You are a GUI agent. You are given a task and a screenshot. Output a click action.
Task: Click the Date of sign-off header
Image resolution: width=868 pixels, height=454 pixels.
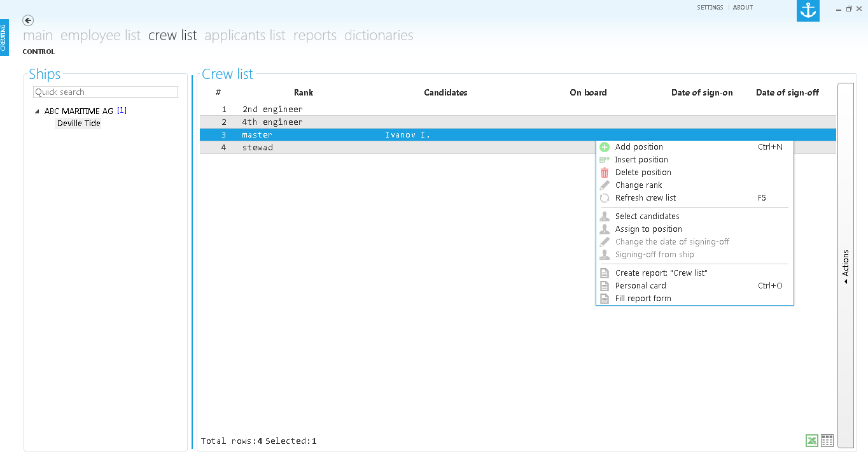[x=787, y=93]
